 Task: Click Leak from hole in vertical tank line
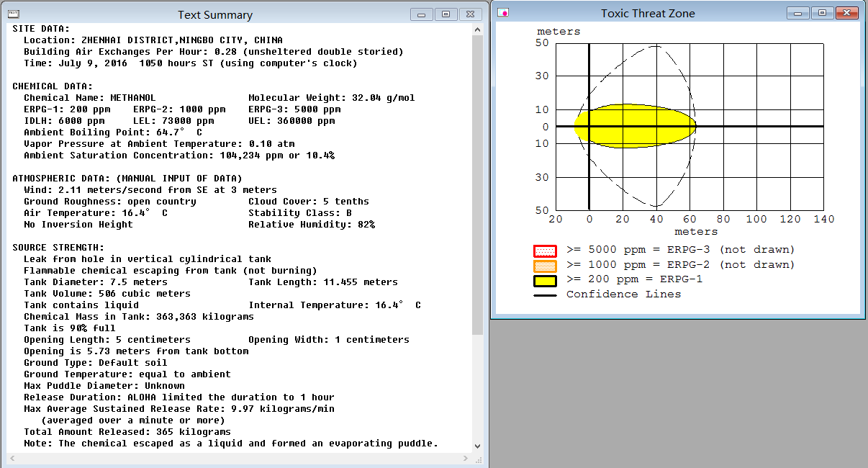click(x=148, y=259)
